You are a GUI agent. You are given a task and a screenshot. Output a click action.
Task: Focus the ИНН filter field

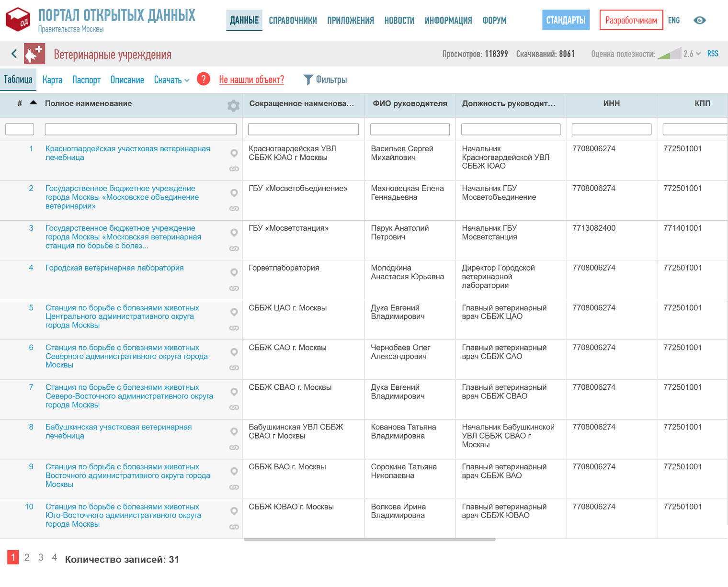612,129
